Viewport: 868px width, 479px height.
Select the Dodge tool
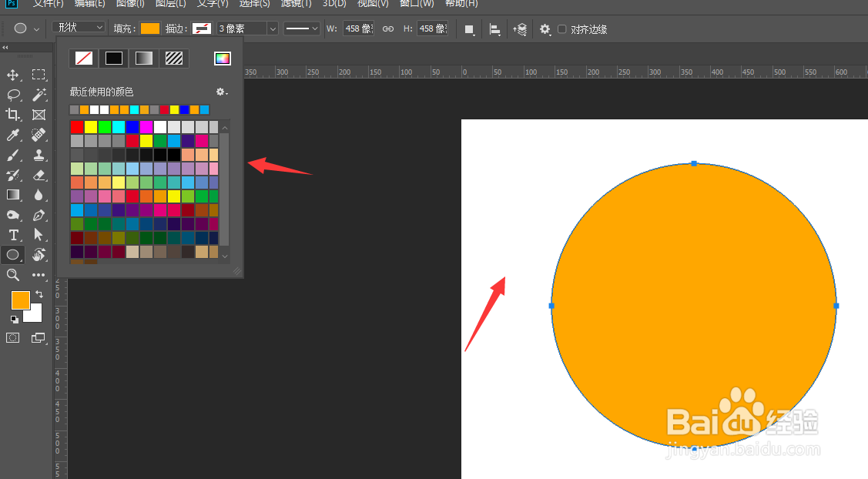pos(13,215)
